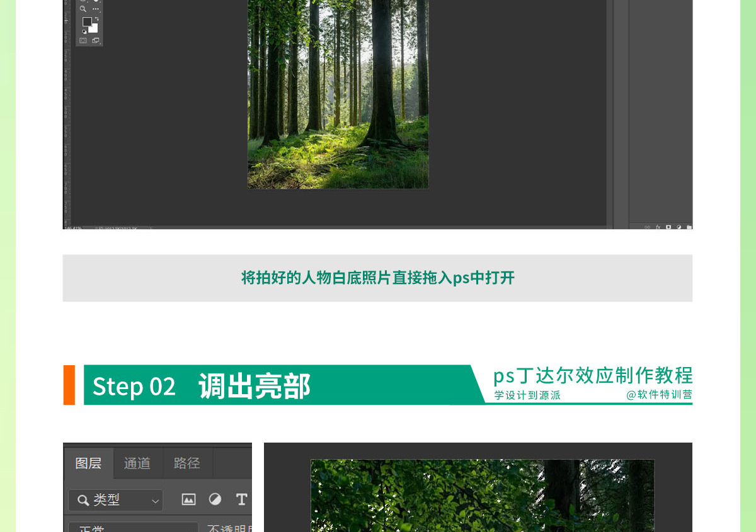756x532 pixels.
Task: Click the link layers icon
Action: point(647,227)
